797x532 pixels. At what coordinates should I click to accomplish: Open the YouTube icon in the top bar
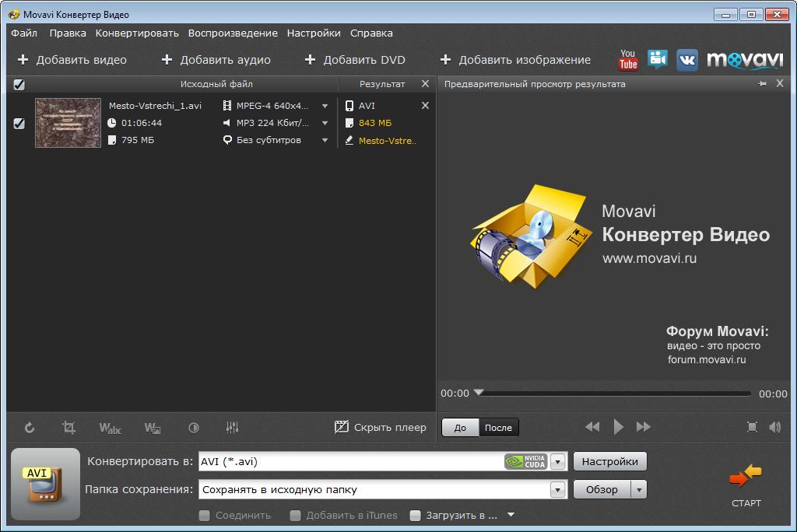tap(627, 60)
